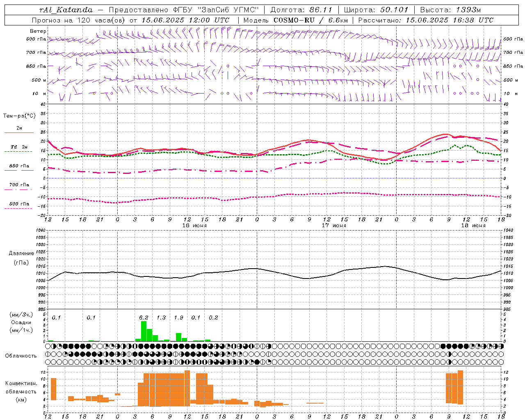
Task: Click the station title rAl_Katanda
Action: point(66,10)
